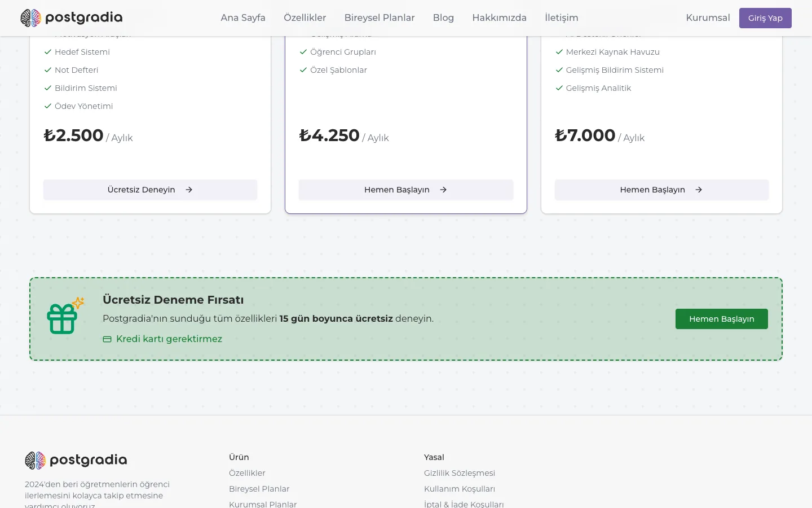Open Kullanım Koşulları link

click(x=460, y=489)
